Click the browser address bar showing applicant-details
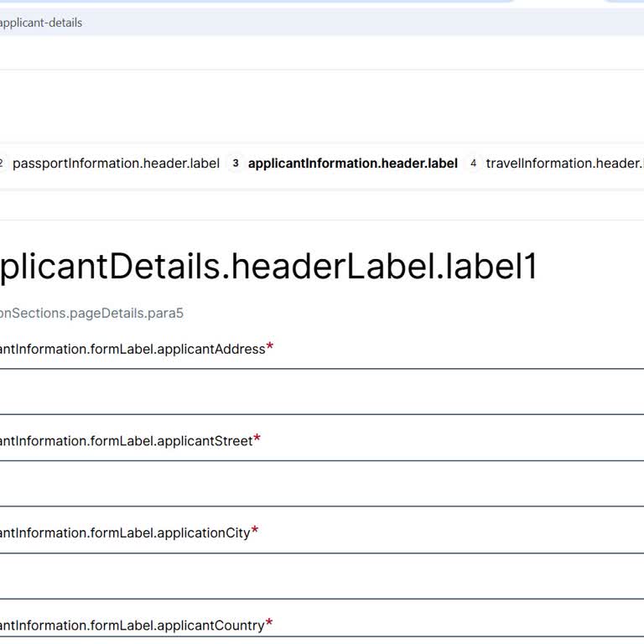 pos(252,23)
